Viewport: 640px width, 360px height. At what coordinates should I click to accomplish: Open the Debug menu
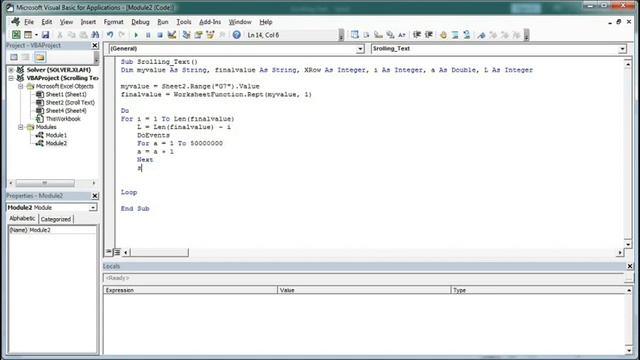[140, 22]
